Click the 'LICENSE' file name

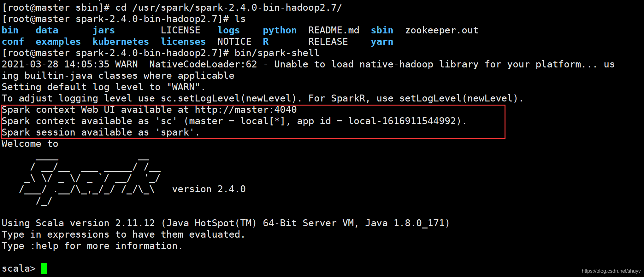pyautogui.click(x=180, y=30)
